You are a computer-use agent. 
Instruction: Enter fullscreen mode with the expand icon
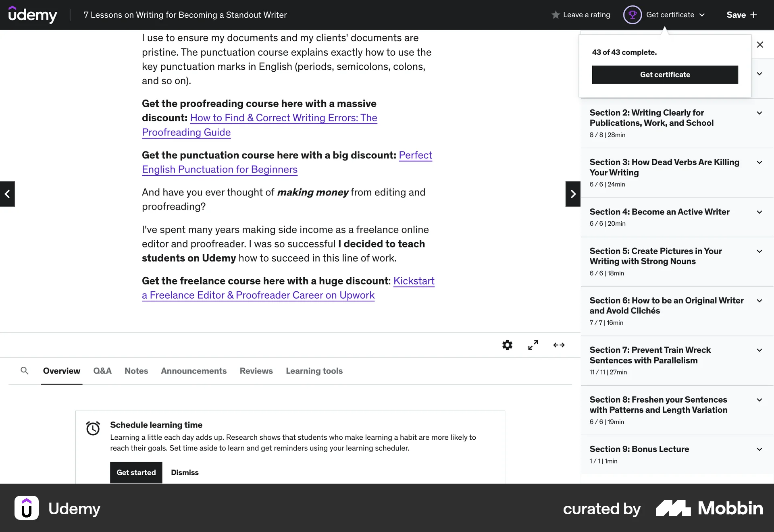tap(533, 345)
